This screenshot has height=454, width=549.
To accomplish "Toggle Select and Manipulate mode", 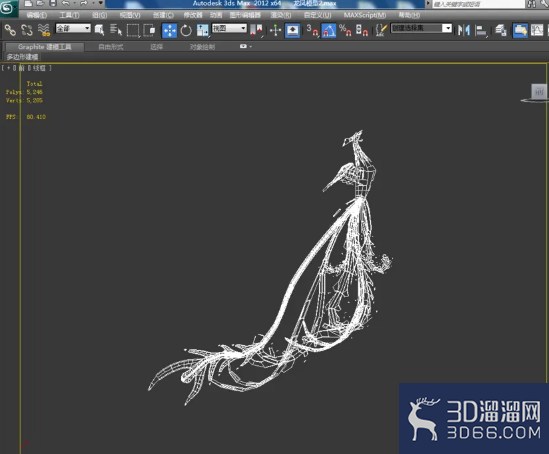I will 276,30.
